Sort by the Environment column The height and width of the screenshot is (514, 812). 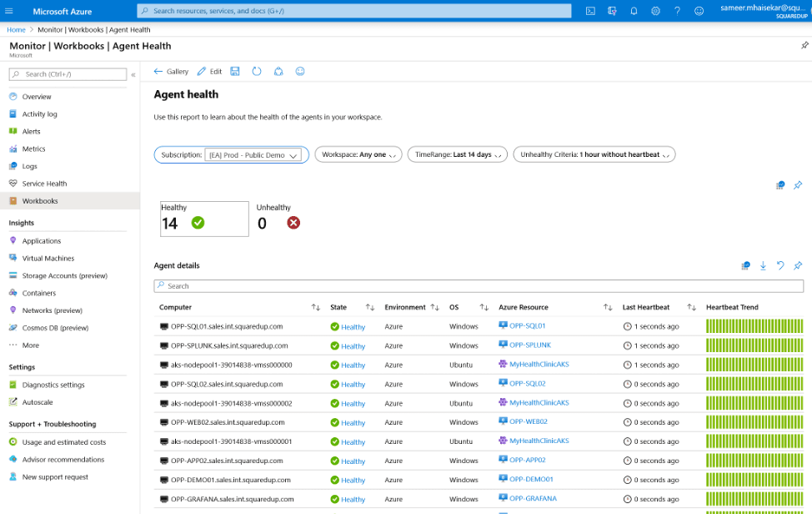435,307
